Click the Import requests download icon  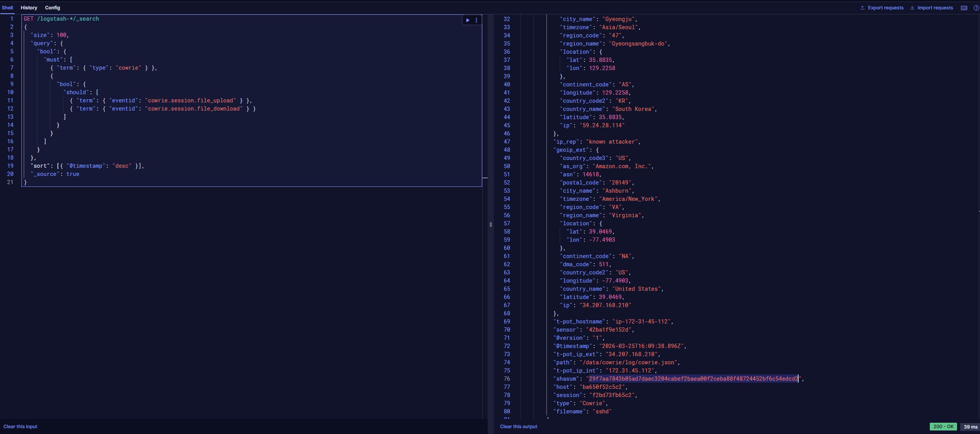(x=912, y=8)
